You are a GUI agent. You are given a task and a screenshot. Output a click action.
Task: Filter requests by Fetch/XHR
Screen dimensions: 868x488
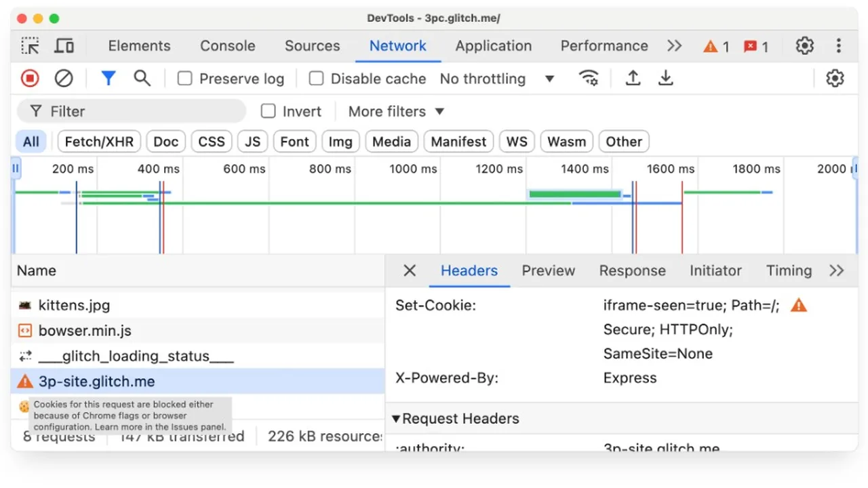(99, 142)
